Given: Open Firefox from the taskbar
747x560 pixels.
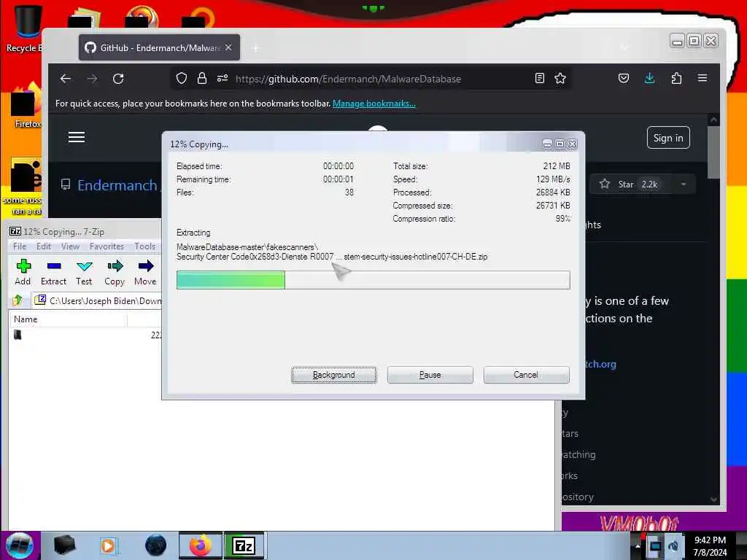Looking at the screenshot, I should pos(201,545).
